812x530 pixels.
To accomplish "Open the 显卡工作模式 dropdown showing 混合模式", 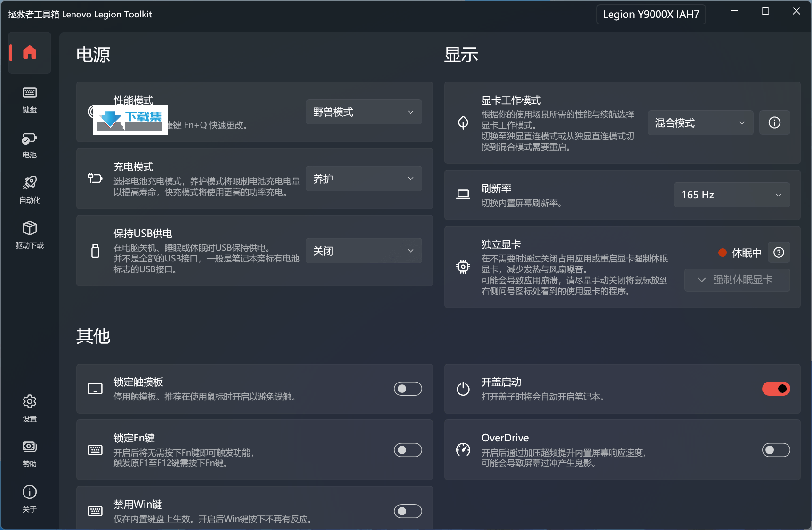I will point(700,123).
